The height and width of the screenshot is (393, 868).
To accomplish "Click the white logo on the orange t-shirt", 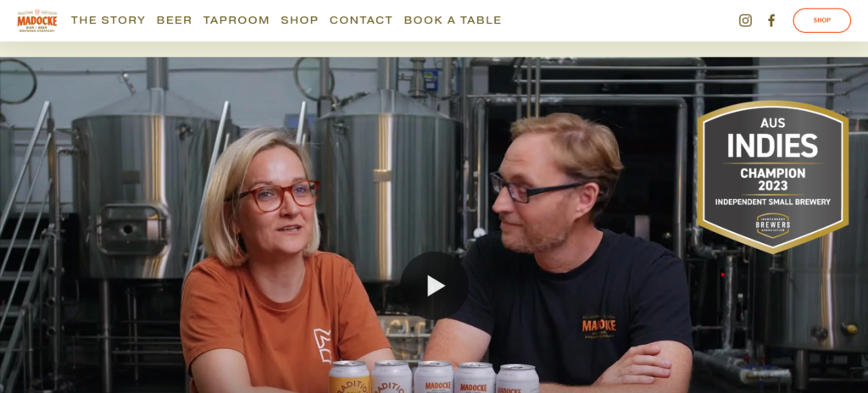I will [322, 346].
